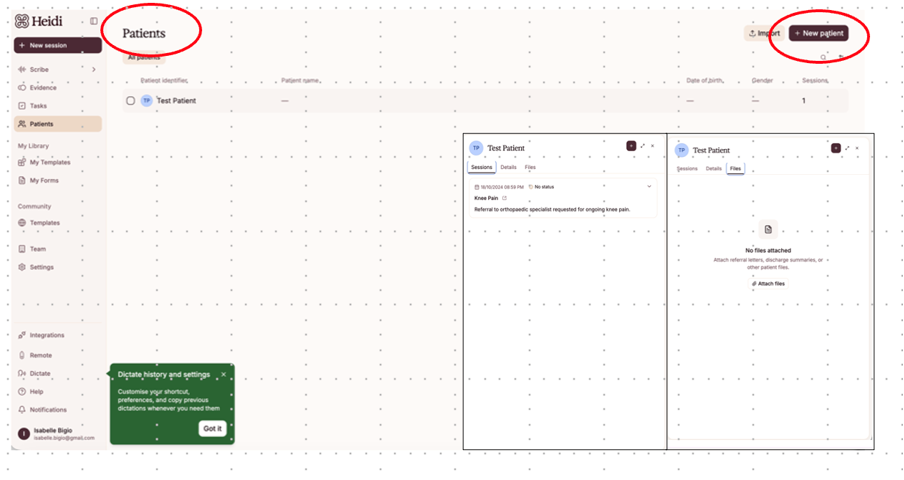Viewport: 904px width, 480px height.
Task: Sort by Date of birth column header
Action: tap(705, 81)
